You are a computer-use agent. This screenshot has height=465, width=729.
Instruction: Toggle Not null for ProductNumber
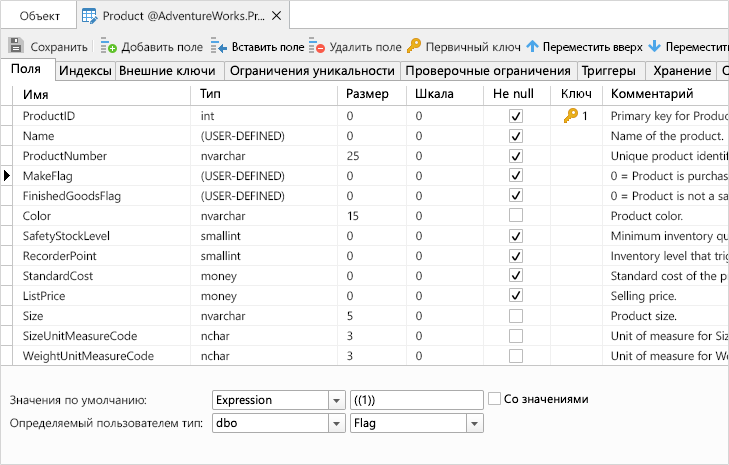(x=516, y=156)
